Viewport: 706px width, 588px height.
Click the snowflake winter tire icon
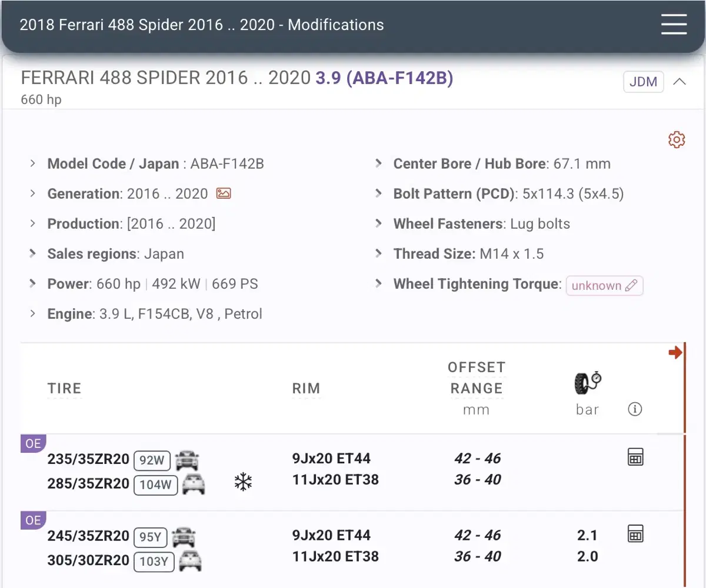[x=243, y=483]
